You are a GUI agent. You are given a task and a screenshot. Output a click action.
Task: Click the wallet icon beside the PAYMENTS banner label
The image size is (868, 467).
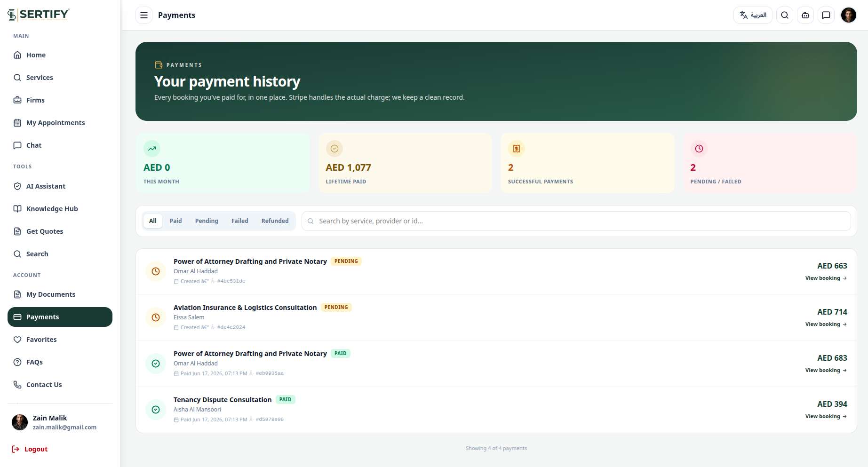click(159, 65)
